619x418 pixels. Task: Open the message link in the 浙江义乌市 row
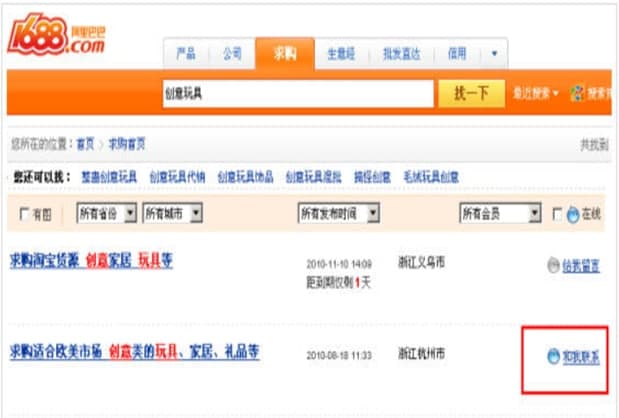tap(581, 266)
